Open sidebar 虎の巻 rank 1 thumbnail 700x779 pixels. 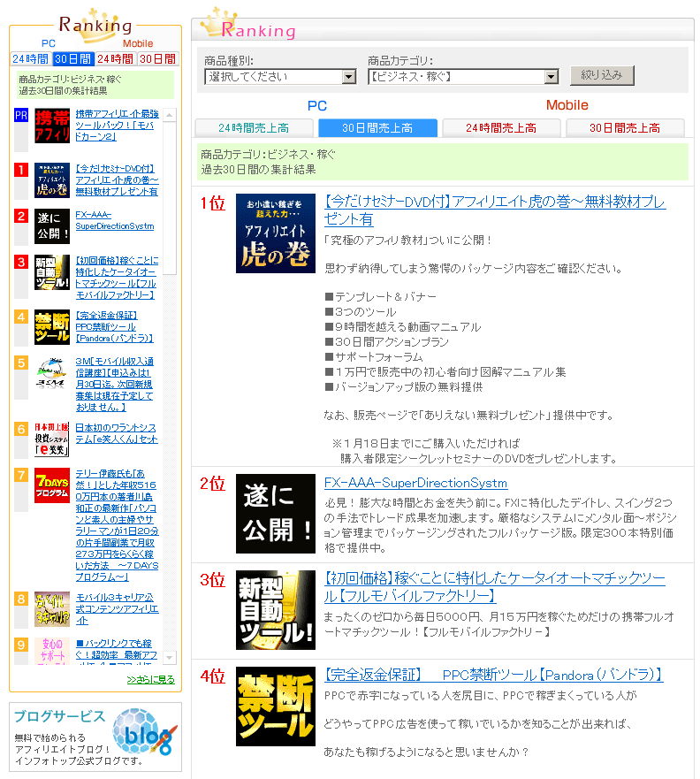52,180
